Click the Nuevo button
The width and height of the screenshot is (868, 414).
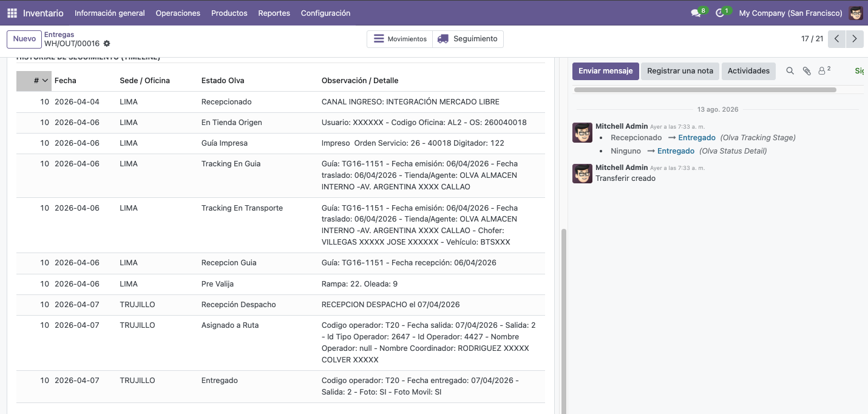pyautogui.click(x=24, y=39)
